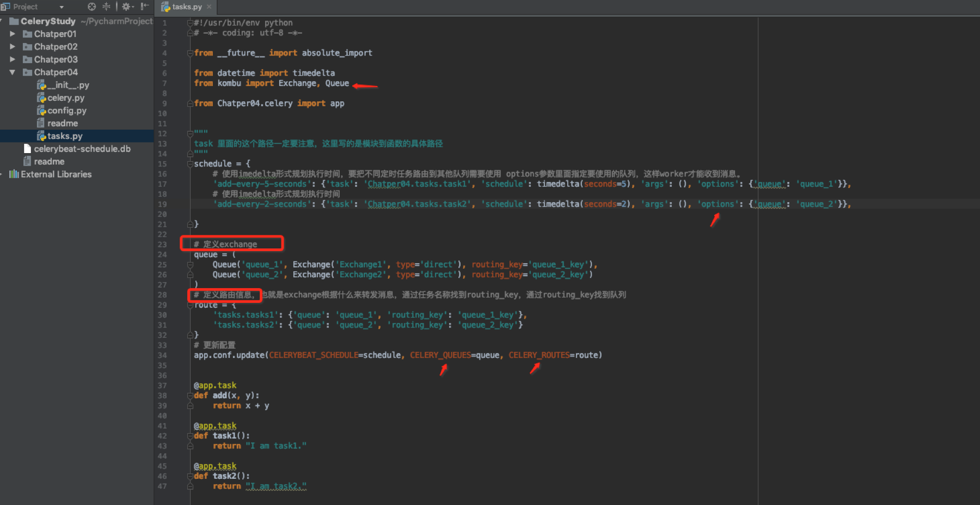Click the celerybeat-schedule.db file icon
Viewport: 980px width, 505px height.
pos(27,149)
